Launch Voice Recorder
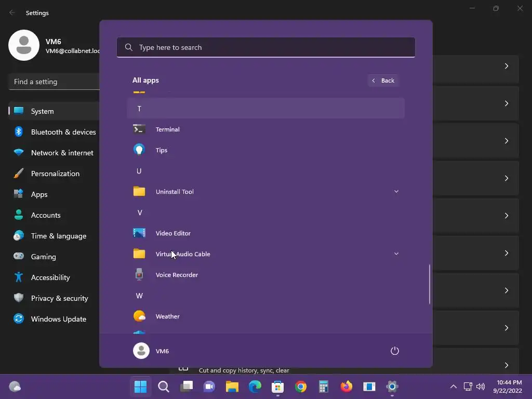This screenshot has height=399, width=532. pyautogui.click(x=265, y=275)
